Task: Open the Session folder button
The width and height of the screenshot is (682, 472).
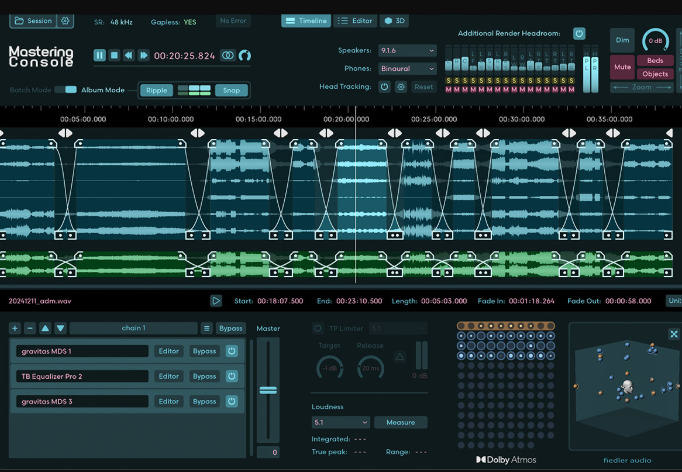Action: (x=33, y=20)
